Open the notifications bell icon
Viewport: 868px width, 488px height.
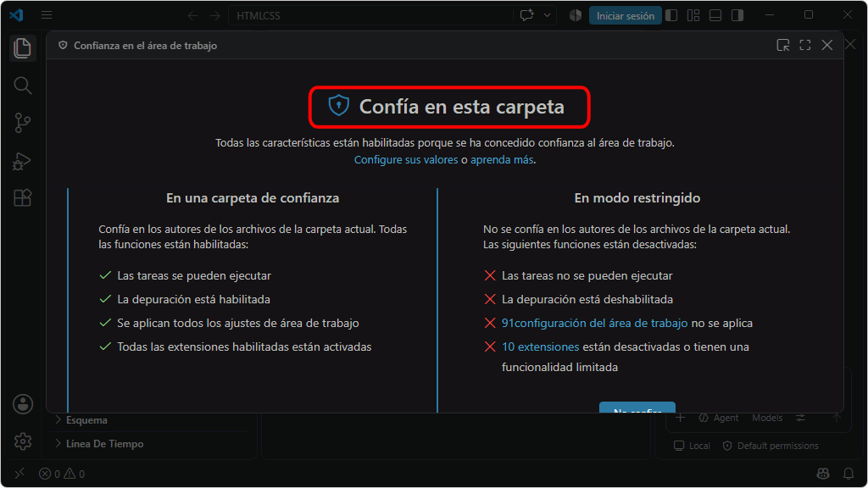point(848,474)
